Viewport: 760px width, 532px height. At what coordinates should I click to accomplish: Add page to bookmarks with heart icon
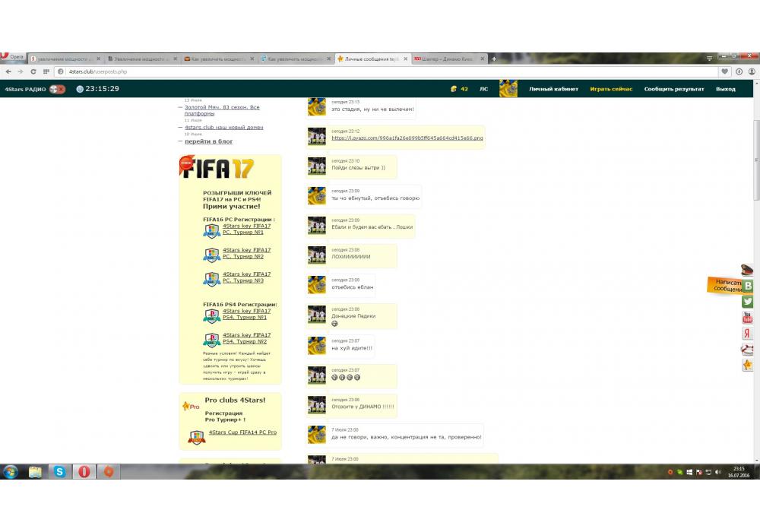tap(724, 71)
